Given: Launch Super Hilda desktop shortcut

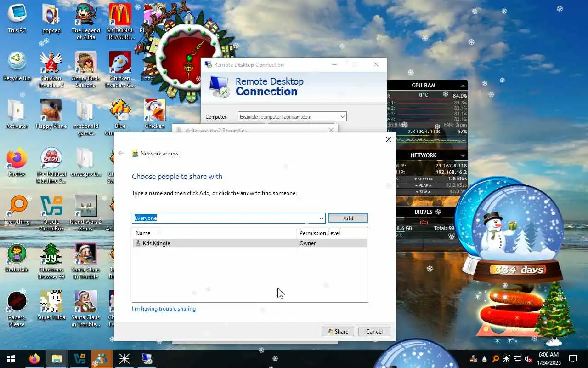Looking at the screenshot, I should point(51,305).
